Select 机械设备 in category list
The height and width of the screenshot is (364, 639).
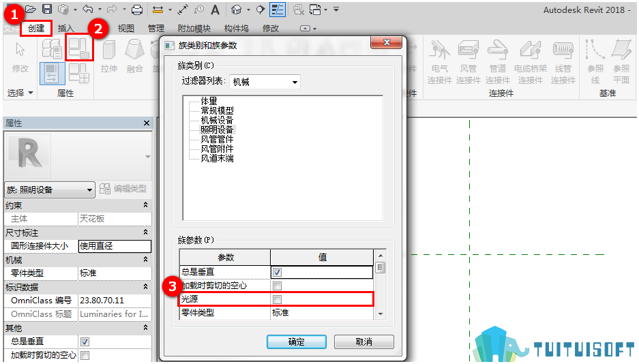(218, 120)
